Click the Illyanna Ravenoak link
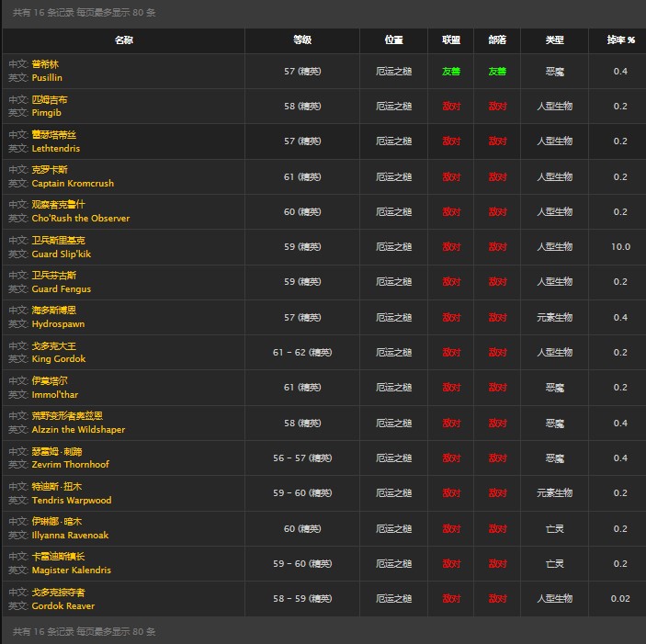Viewport: 646px width, 644px height. point(70,536)
